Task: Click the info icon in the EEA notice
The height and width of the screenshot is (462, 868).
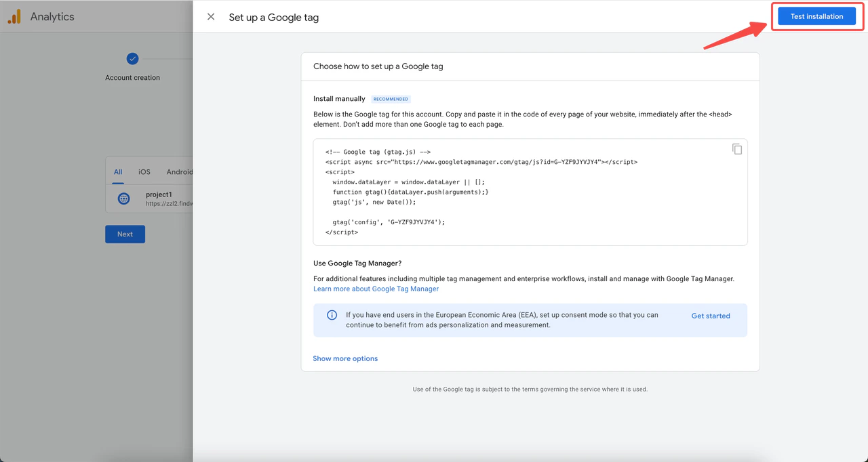Action: pyautogui.click(x=332, y=316)
